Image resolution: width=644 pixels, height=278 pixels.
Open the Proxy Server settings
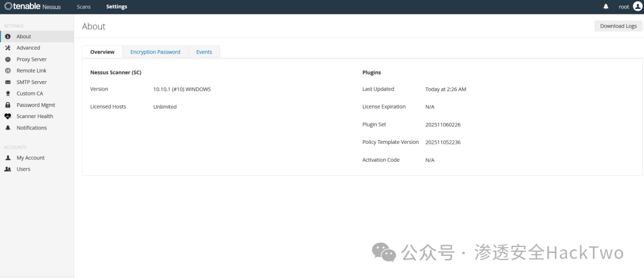(37, 59)
